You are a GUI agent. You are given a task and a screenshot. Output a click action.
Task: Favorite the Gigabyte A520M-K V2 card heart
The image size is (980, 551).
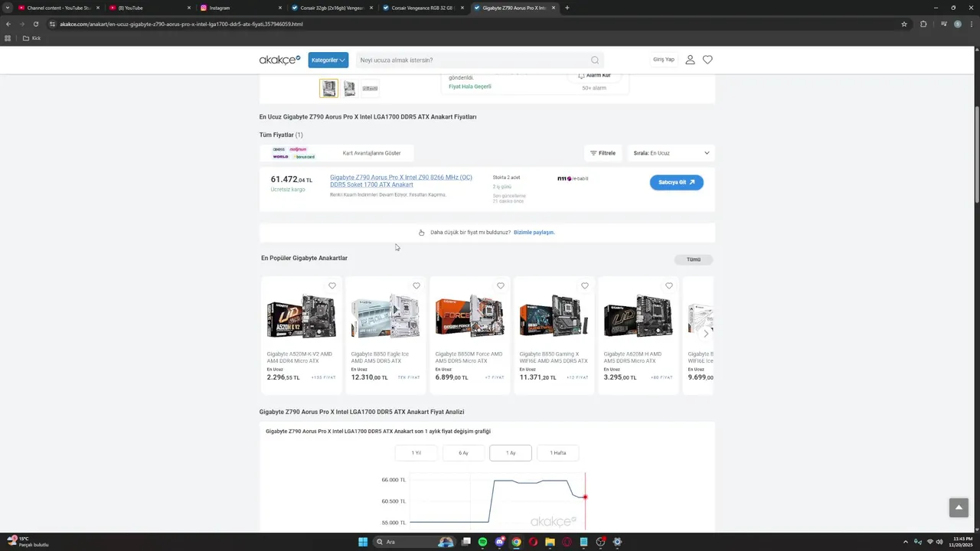(x=332, y=285)
